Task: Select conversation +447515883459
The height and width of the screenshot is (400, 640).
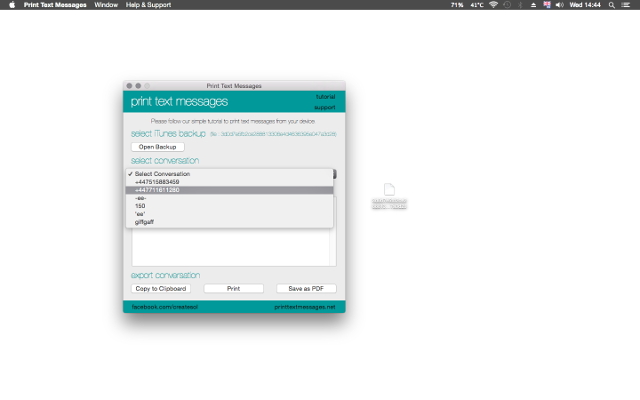Action: 229,182
